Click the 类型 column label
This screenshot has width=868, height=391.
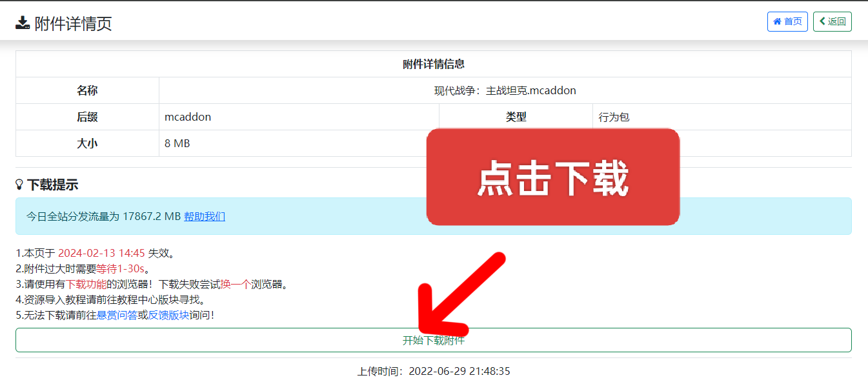(x=516, y=117)
